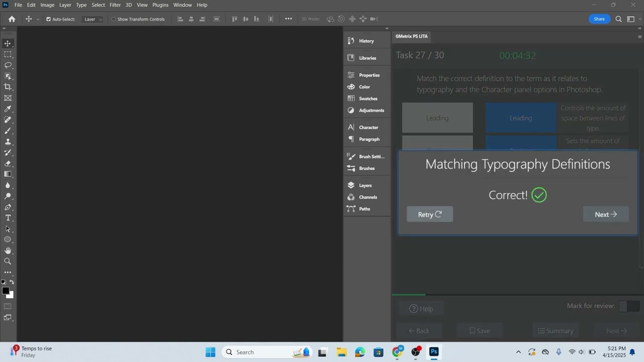644x362 pixels.
Task: Click the Windows taskbar Search box
Action: [268, 352]
